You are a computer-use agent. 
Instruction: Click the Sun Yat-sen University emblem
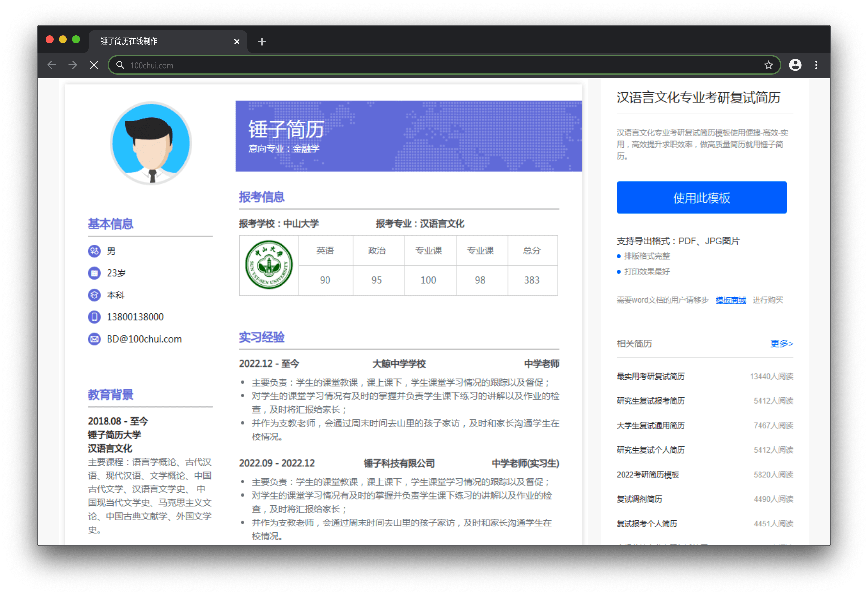[x=269, y=265]
